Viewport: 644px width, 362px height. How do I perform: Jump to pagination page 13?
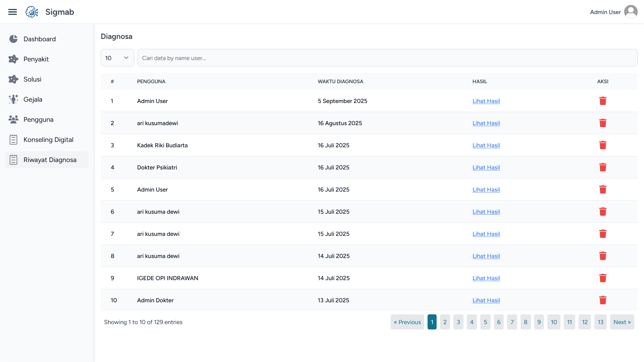(600, 322)
